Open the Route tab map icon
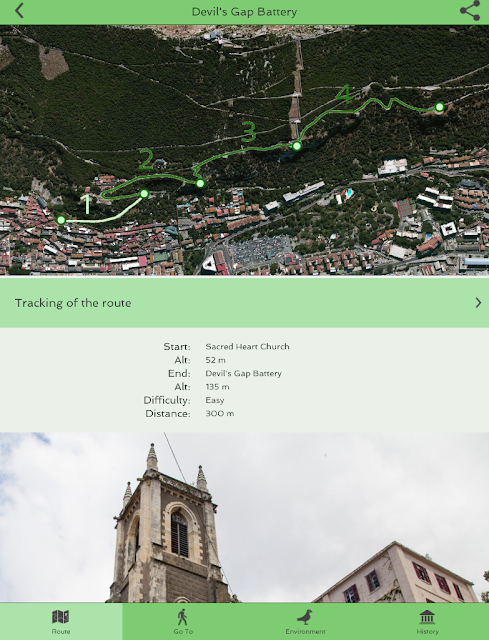This screenshot has height=640, width=489. [60, 617]
